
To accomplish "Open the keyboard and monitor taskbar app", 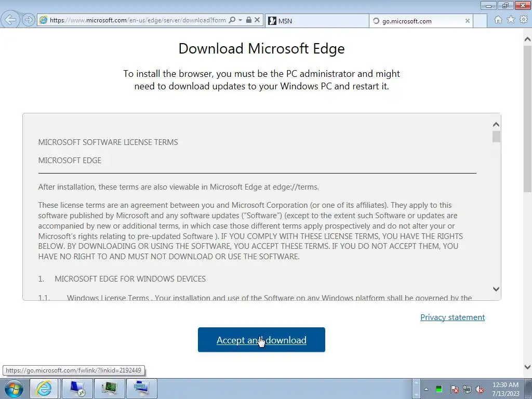I will [x=141, y=389].
